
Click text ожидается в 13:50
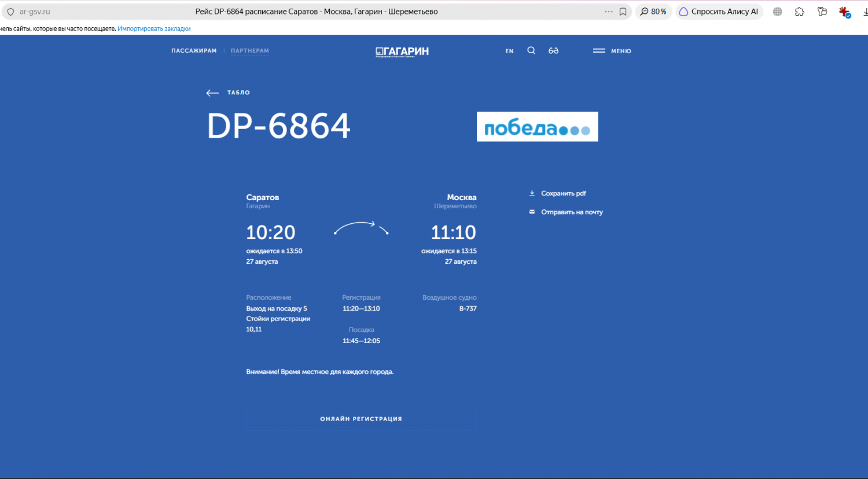coord(274,251)
